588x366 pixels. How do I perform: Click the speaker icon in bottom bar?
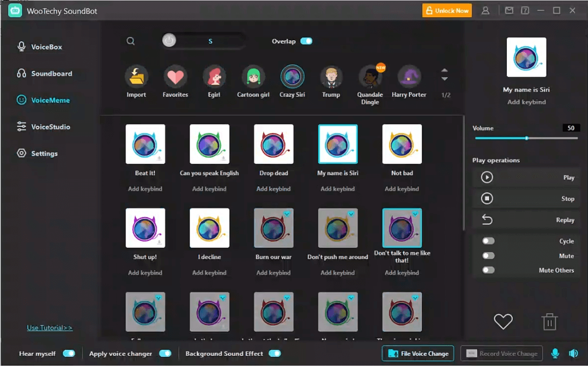tap(574, 353)
